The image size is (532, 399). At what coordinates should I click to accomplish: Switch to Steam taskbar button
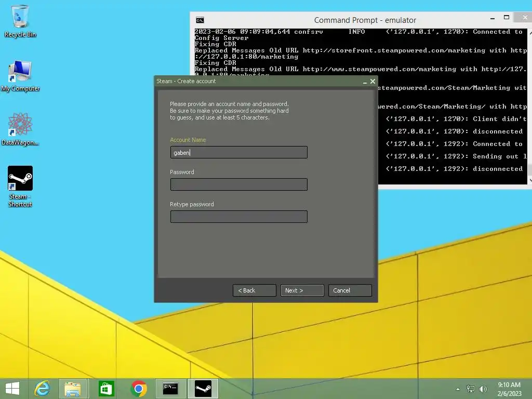[x=203, y=389]
